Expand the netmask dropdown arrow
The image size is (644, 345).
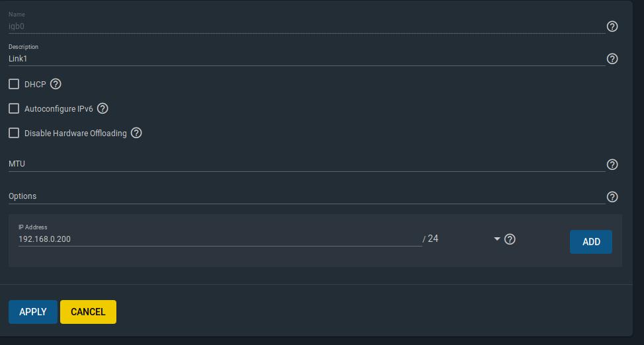(x=497, y=239)
